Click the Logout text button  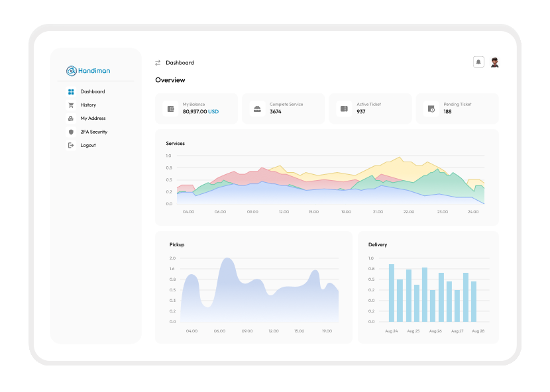88,145
